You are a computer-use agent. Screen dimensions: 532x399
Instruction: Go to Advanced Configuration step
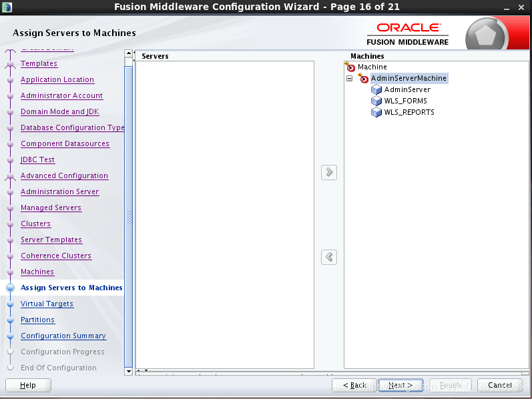65,175
